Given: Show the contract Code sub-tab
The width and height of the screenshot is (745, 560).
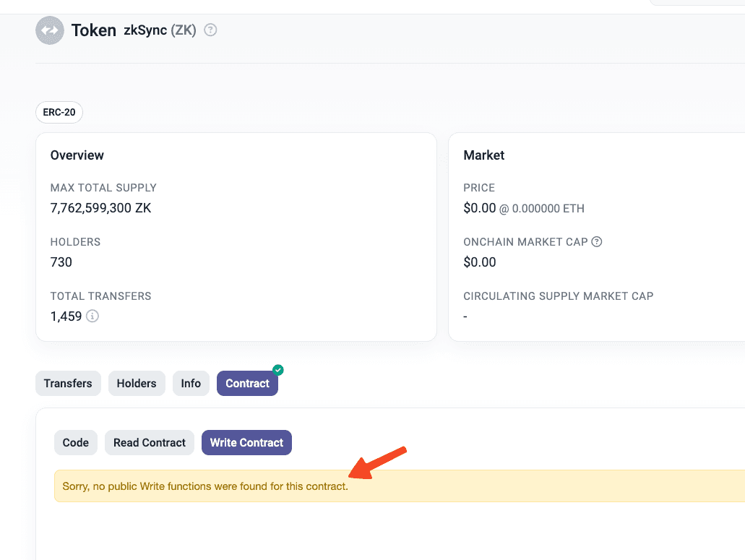Looking at the screenshot, I should pos(76,443).
